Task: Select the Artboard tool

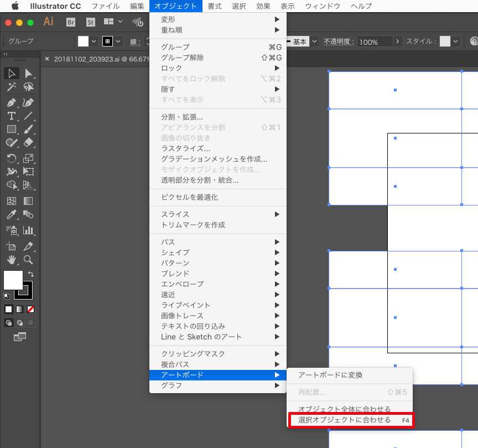Action: point(12,246)
